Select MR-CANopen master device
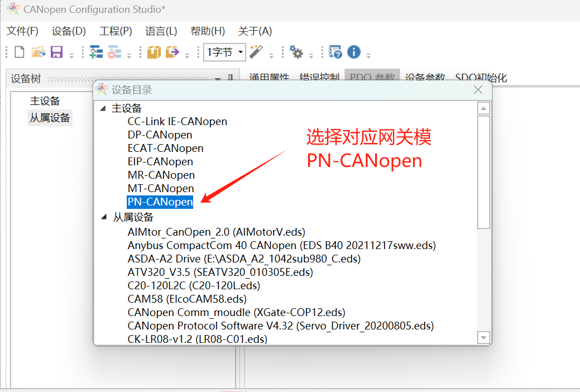This screenshot has height=392, width=580. [161, 175]
